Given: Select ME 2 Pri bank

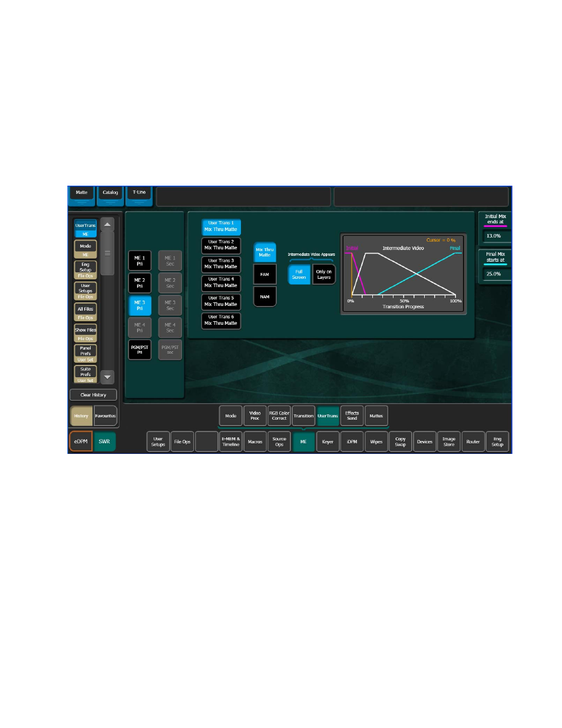Looking at the screenshot, I should [x=140, y=283].
